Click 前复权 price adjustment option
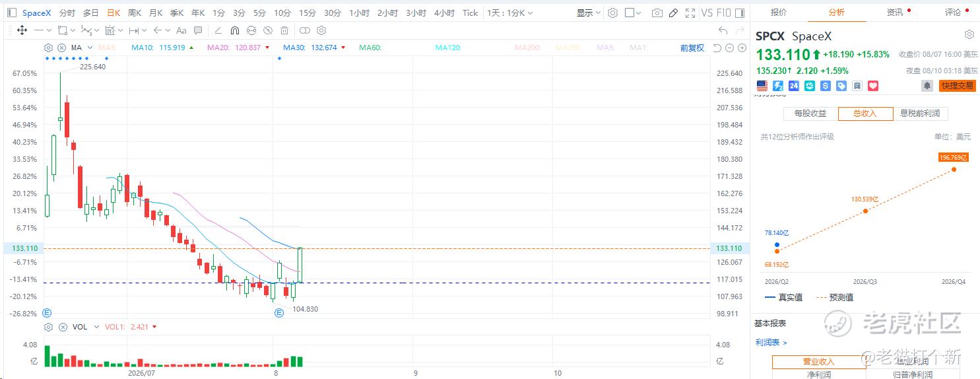The image size is (980, 379). [x=692, y=48]
